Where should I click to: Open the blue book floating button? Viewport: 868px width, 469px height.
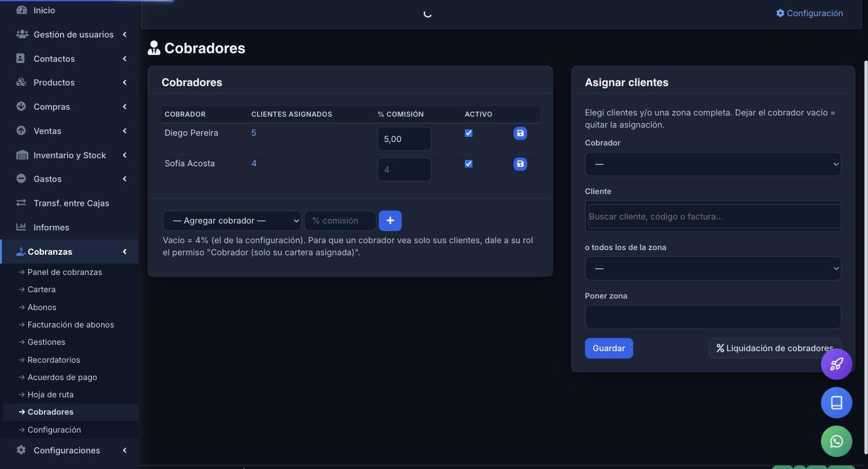pyautogui.click(x=837, y=403)
